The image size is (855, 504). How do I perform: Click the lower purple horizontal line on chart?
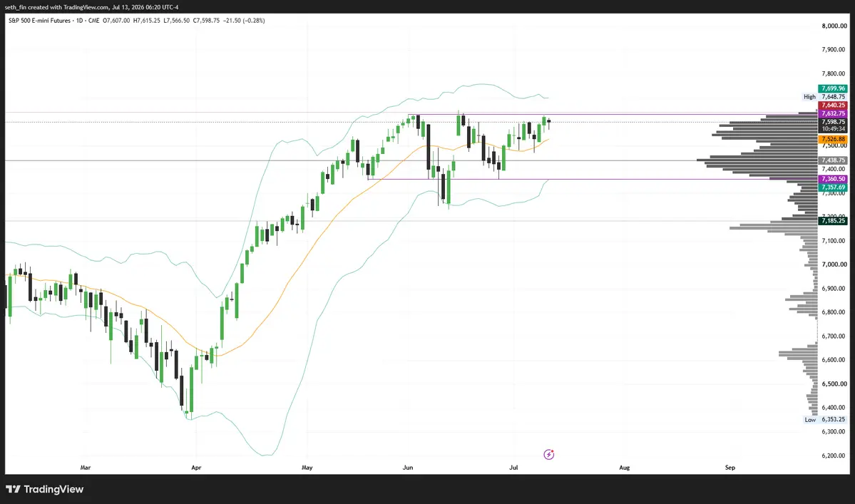pyautogui.click(x=592, y=179)
